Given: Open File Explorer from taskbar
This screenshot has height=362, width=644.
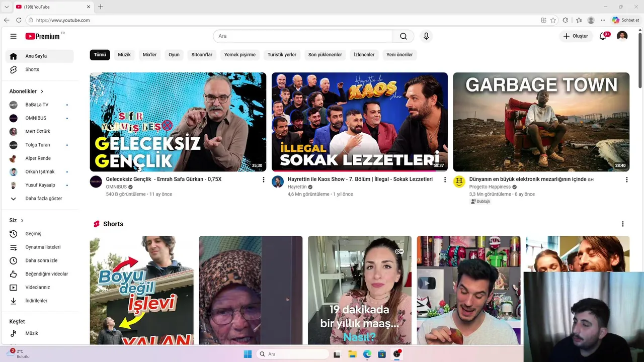Looking at the screenshot, I should coord(352,354).
